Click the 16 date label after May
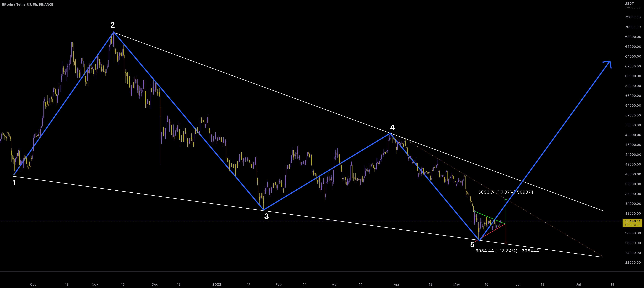The image size is (644, 288). pyautogui.click(x=486, y=285)
